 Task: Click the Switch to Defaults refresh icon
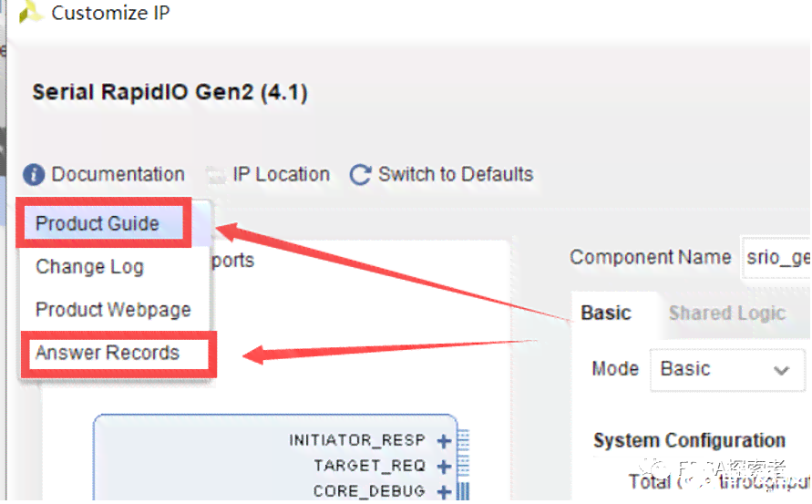[360, 175]
